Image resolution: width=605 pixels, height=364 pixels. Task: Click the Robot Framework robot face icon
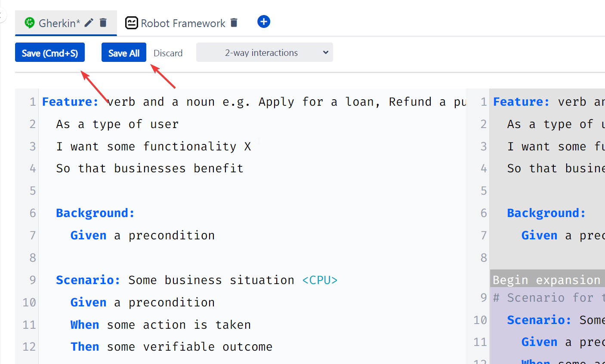tap(131, 23)
